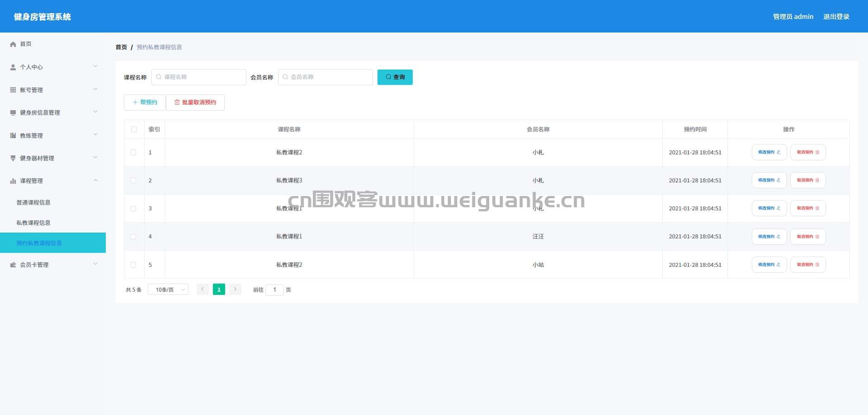868x415 pixels.
Task: Collapse 课程管理 chevron
Action: point(95,181)
